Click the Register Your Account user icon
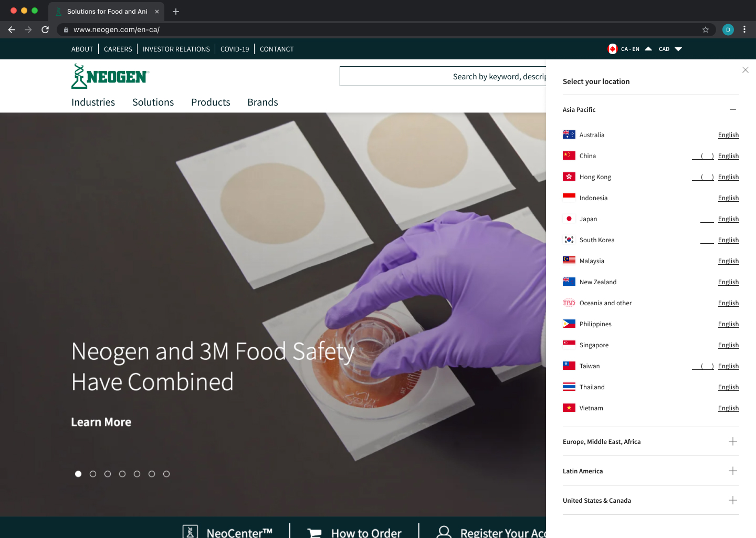The height and width of the screenshot is (538, 756). click(x=444, y=532)
